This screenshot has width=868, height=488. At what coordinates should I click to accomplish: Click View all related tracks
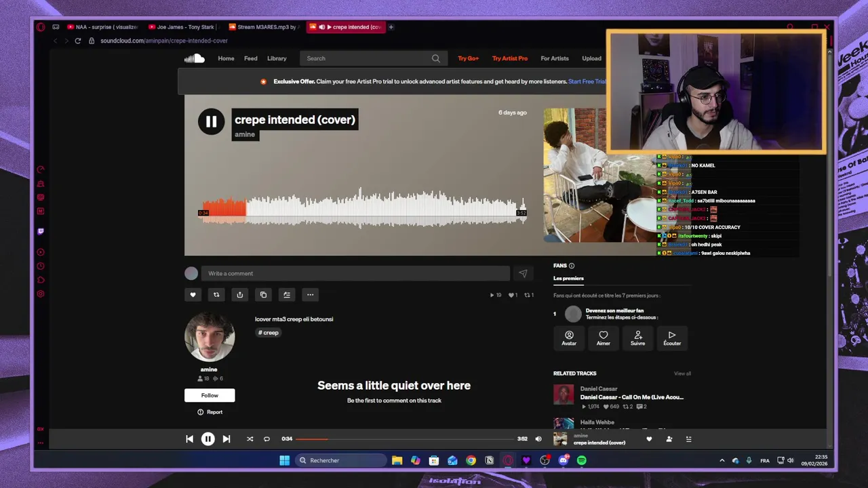(682, 373)
